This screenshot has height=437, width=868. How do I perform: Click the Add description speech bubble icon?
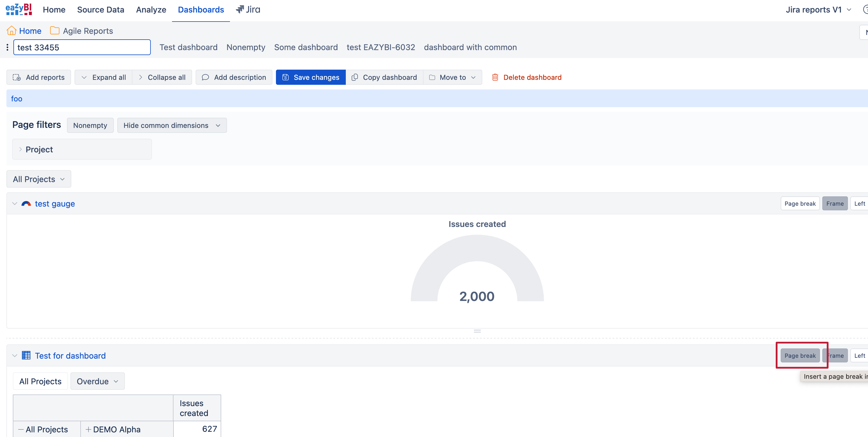(205, 77)
